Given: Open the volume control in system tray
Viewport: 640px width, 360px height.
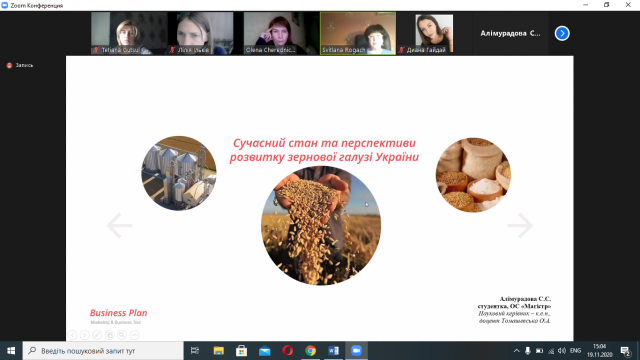Looking at the screenshot, I should [562, 351].
